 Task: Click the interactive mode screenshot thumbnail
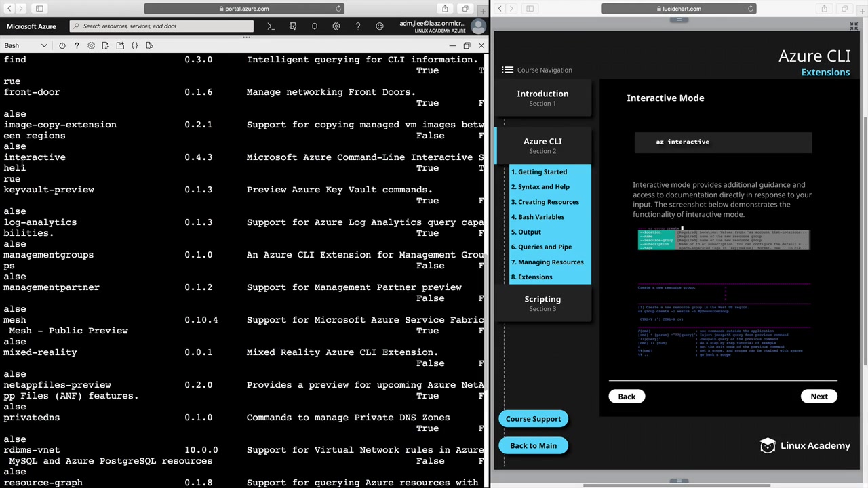pyautogui.click(x=723, y=293)
